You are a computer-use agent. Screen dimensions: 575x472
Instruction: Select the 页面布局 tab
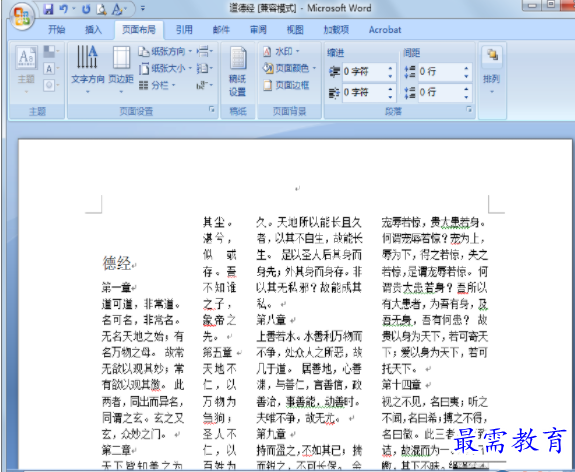coord(139,30)
